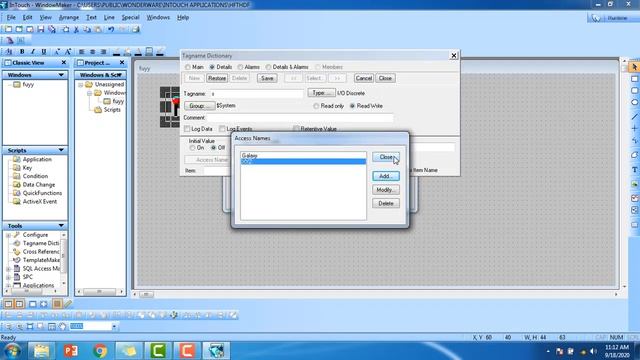Click the Paste toolbar icon
Viewport: 640px width, 360px height.
click(x=98, y=29)
